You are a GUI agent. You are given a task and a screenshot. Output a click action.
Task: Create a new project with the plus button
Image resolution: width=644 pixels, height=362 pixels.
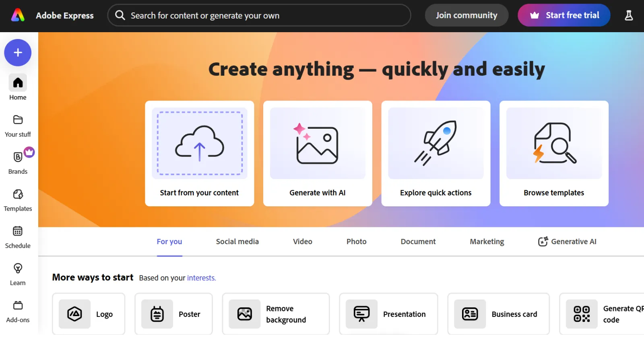17,53
